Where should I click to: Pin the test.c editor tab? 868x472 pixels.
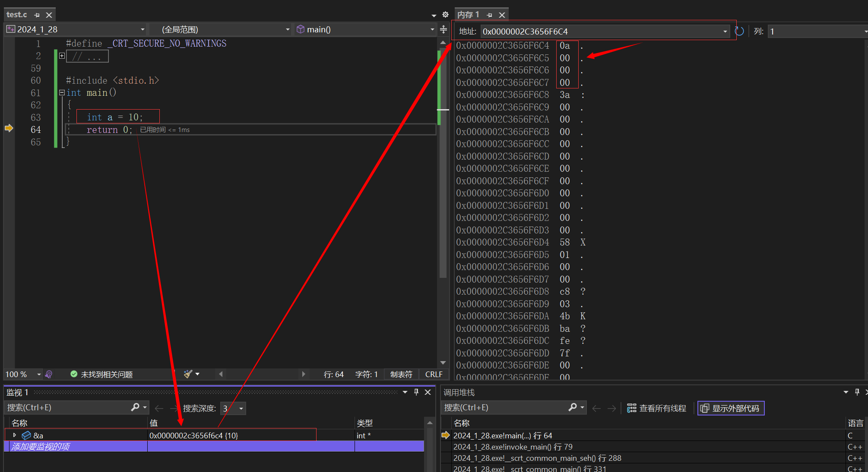coord(37,15)
